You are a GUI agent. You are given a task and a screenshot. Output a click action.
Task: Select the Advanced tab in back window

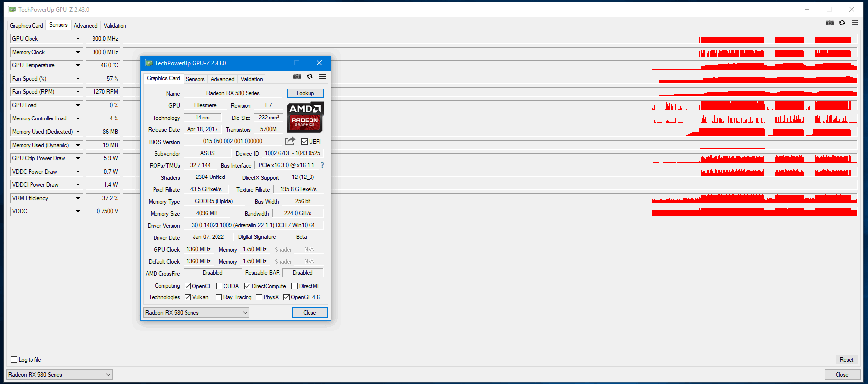point(86,26)
